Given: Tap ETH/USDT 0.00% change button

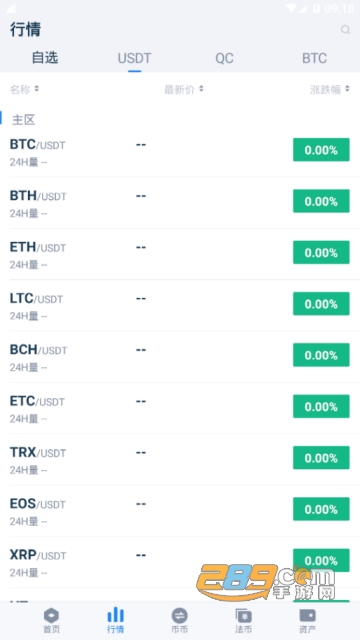Looking at the screenshot, I should [x=321, y=252].
